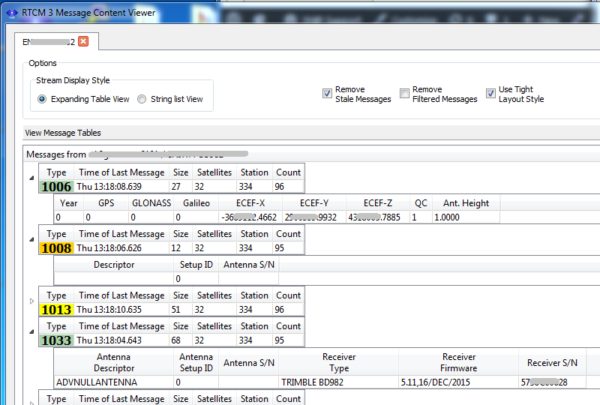Click the yellow 1013 message type cell
The image size is (600, 405).
57,310
